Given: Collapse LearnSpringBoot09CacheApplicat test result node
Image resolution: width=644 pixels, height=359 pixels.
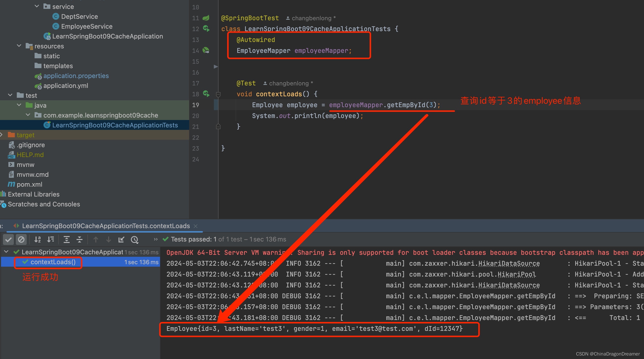Looking at the screenshot, I should pyautogui.click(x=6, y=252).
